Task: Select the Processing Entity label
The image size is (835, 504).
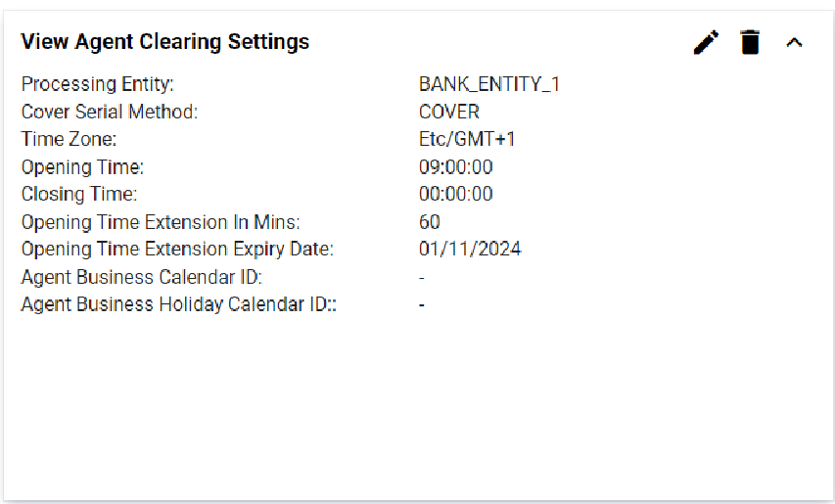Action: (x=97, y=84)
